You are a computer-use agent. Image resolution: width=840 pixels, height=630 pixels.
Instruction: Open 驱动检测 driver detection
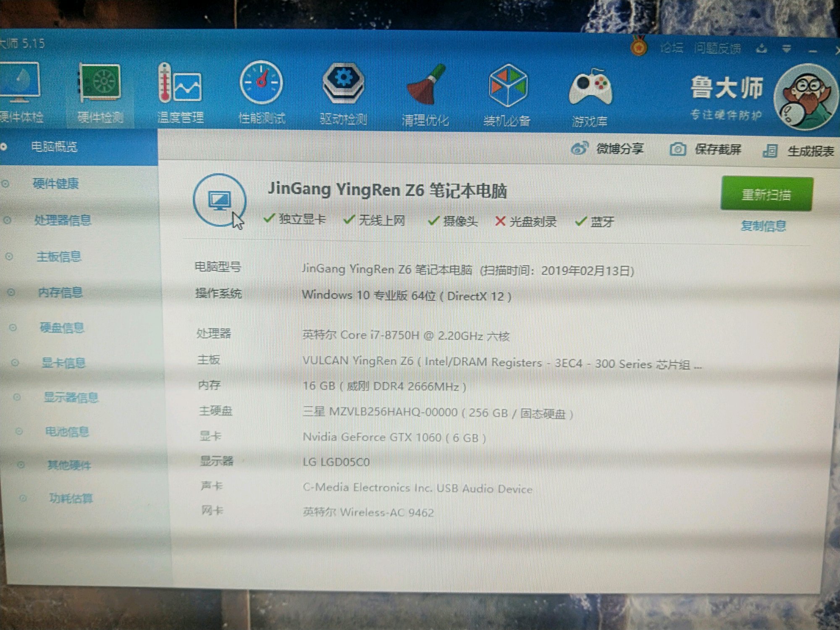click(x=343, y=94)
